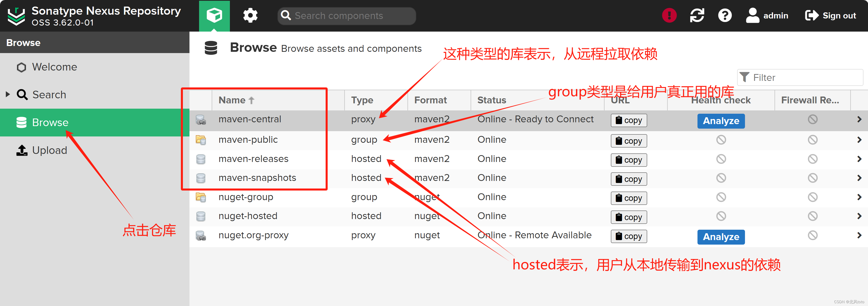Expand the Search tree arrow

click(8, 94)
